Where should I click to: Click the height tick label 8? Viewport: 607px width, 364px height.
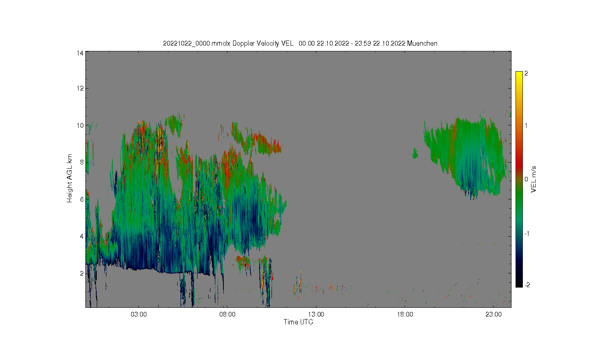[82, 162]
